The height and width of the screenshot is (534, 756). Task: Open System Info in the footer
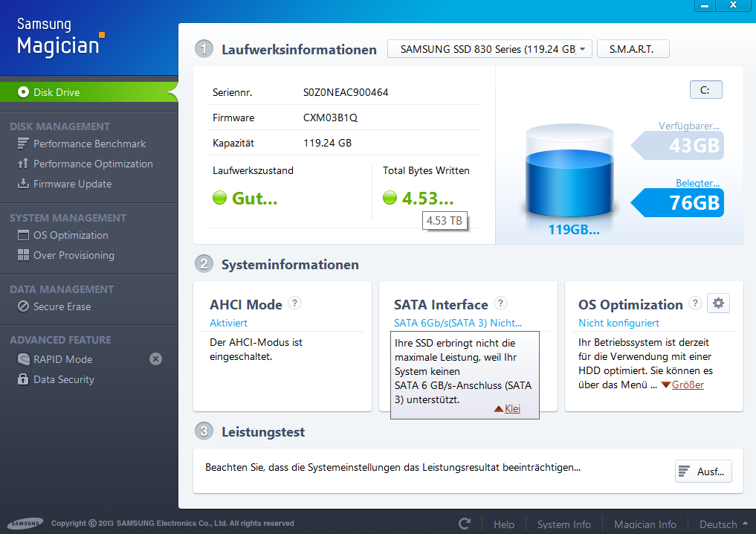click(x=564, y=524)
